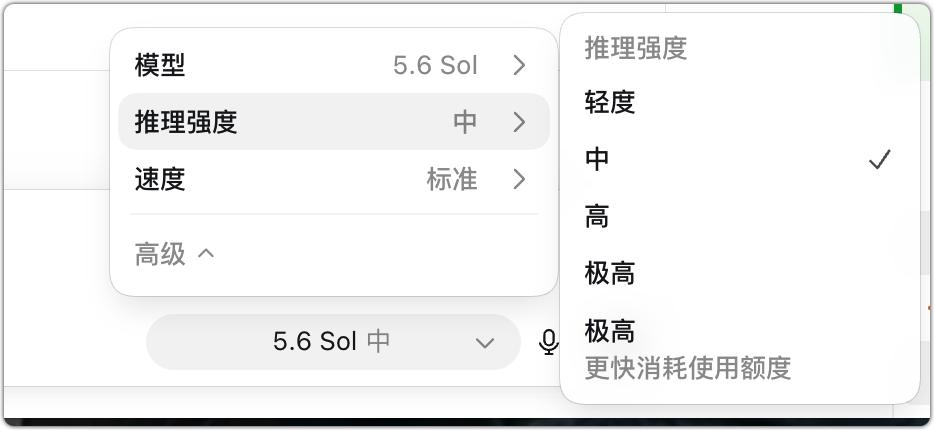Open the 速度 submenu row
934x430 pixels.
(334, 179)
